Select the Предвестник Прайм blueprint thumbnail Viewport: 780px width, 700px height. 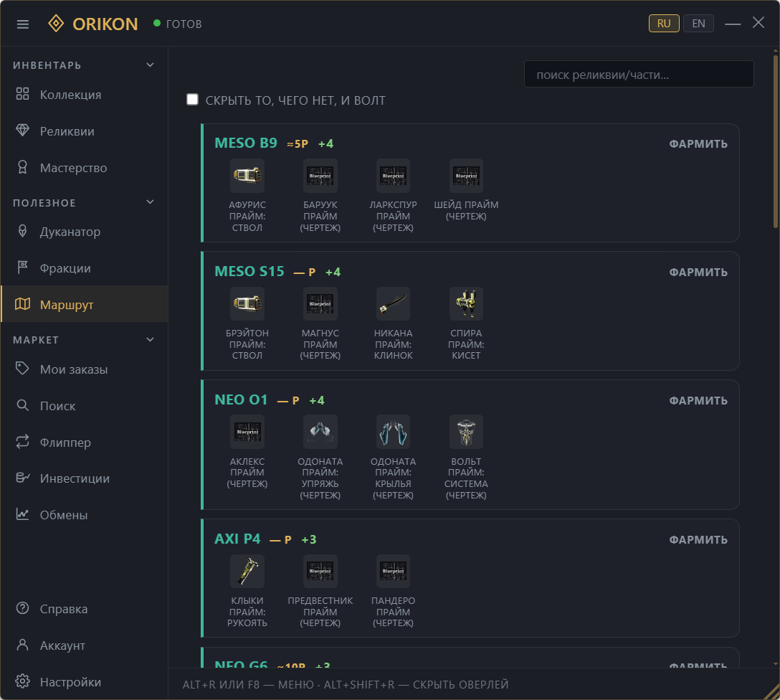320,571
